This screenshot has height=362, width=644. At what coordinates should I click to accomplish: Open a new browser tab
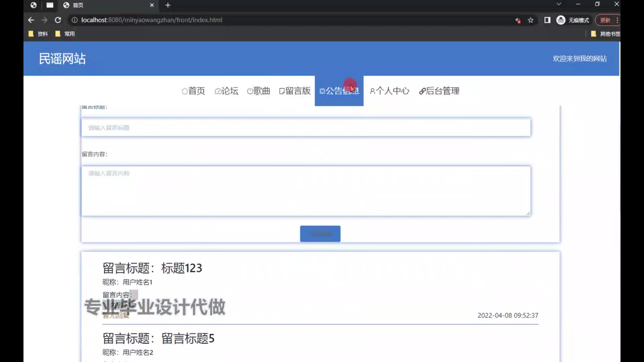coord(168,5)
